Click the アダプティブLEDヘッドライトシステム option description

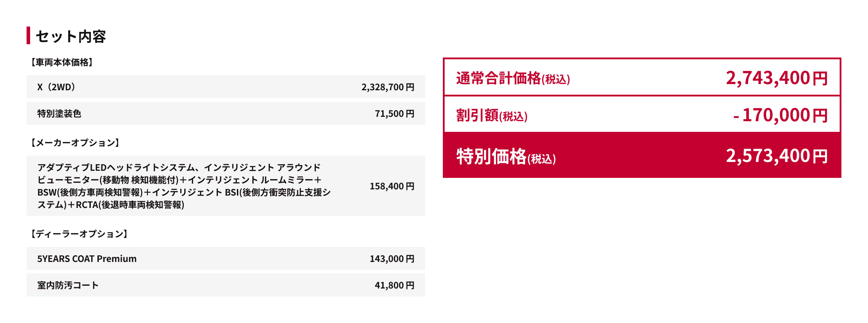(184, 186)
